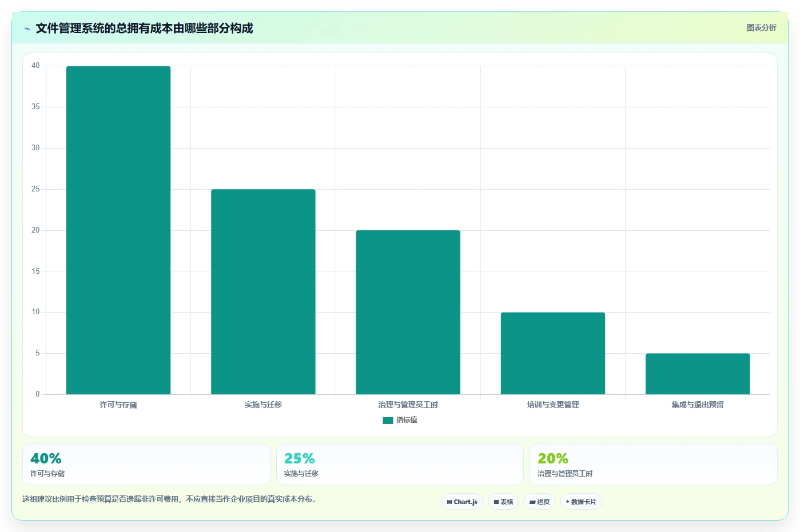This screenshot has width=800, height=532.
Task: Click the 许可与存储 bar in chart
Action: pos(118,230)
